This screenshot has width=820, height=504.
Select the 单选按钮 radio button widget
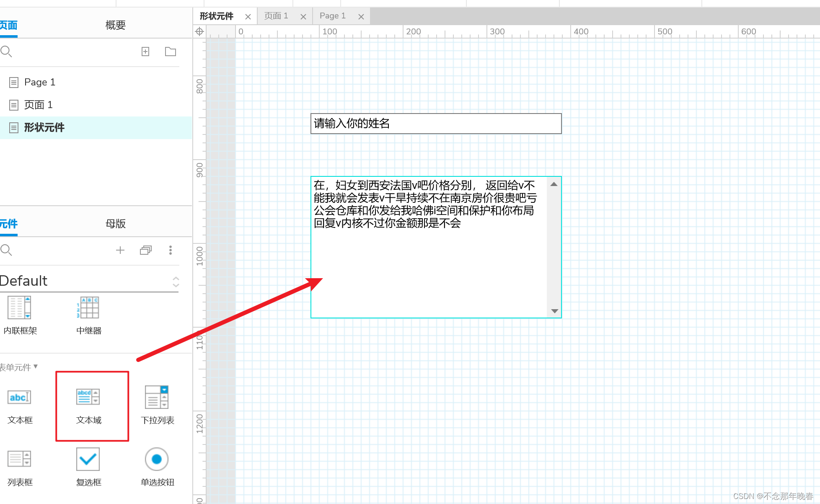tap(157, 459)
